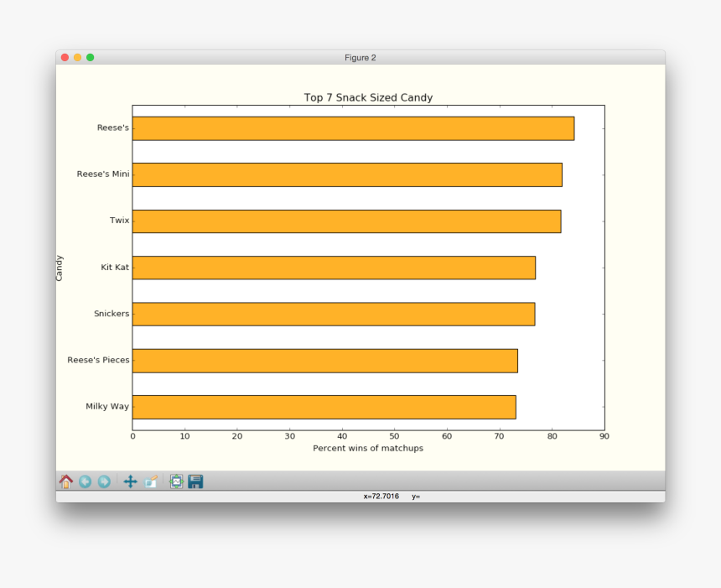Screen dimensions: 721x588
Task: Click the x-axis tick label 70
Action: (x=500, y=436)
